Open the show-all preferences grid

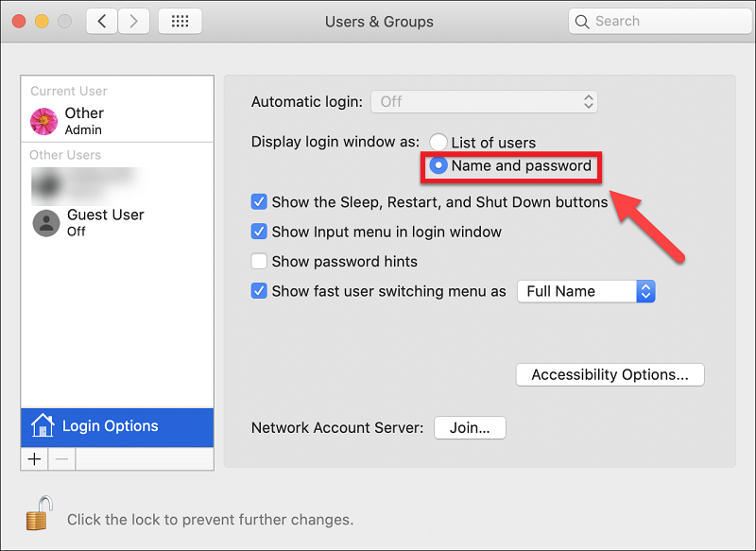coord(180,21)
